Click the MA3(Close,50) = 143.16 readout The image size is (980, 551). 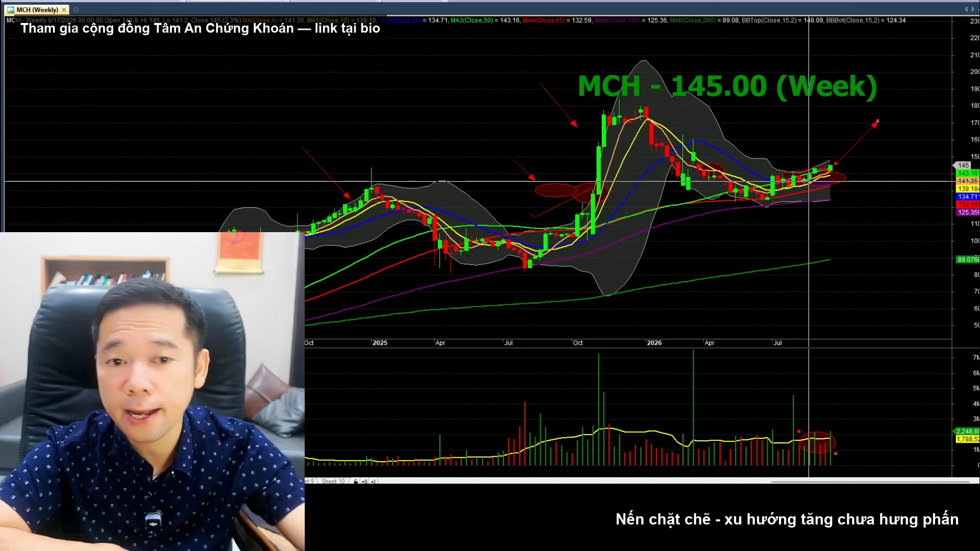coord(485,20)
